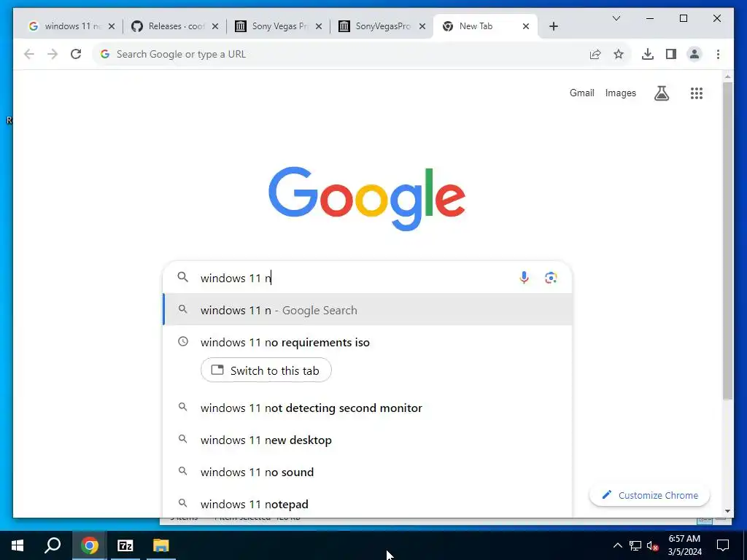The width and height of the screenshot is (747, 560).
Task: Show hidden system tray icons
Action: [x=617, y=545]
